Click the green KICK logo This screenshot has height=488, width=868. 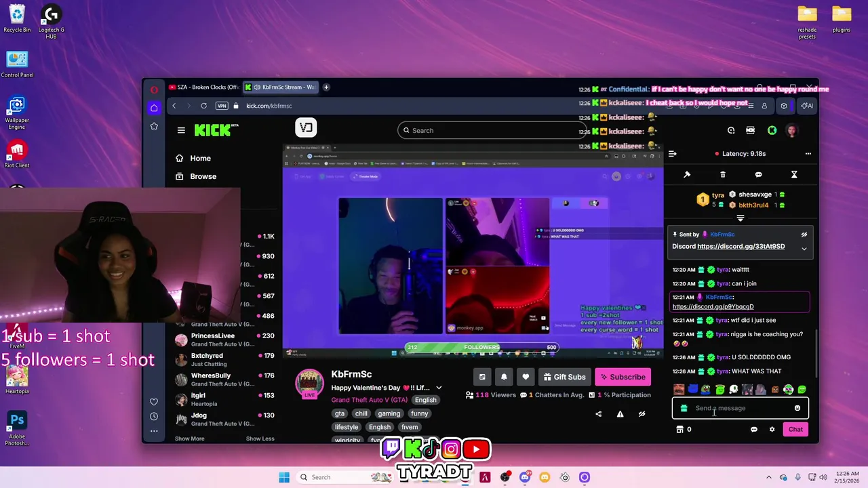tap(213, 130)
